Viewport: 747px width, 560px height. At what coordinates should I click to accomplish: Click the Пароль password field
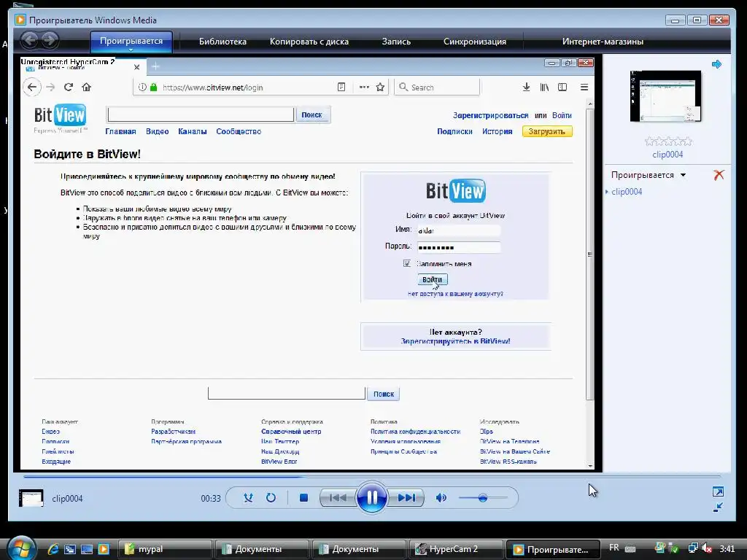click(459, 247)
